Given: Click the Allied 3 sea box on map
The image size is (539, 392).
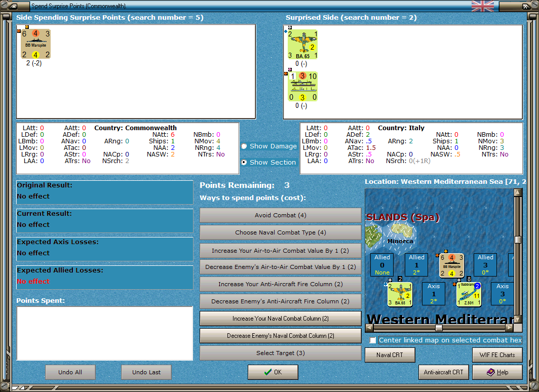Looking at the screenshot, I should (485, 264).
